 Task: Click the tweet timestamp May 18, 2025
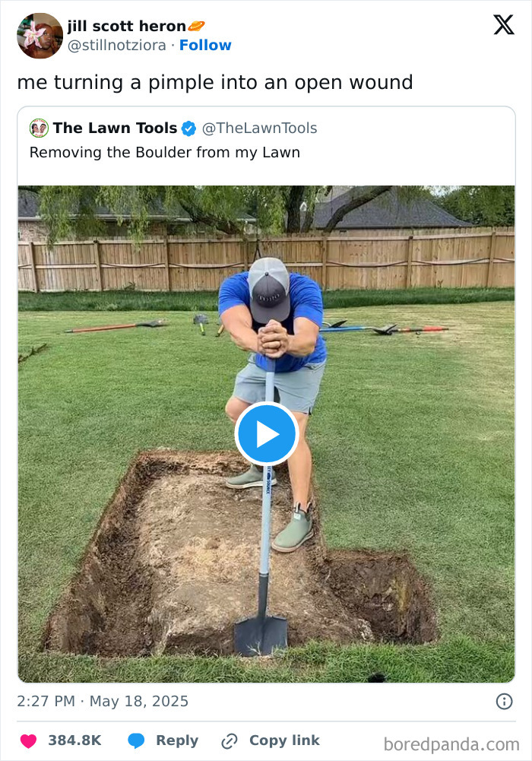(101, 702)
